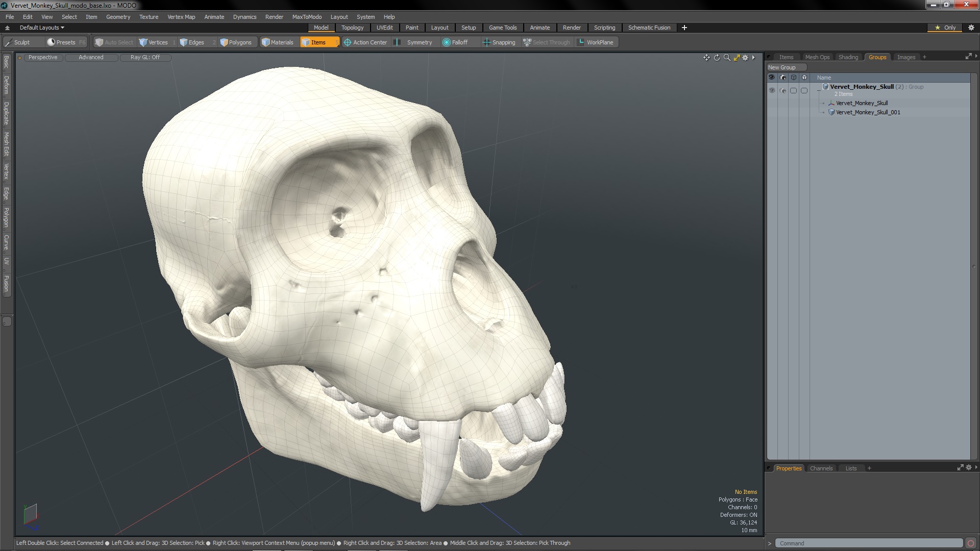The height and width of the screenshot is (551, 980).
Task: Click the New Group button
Action: (786, 67)
